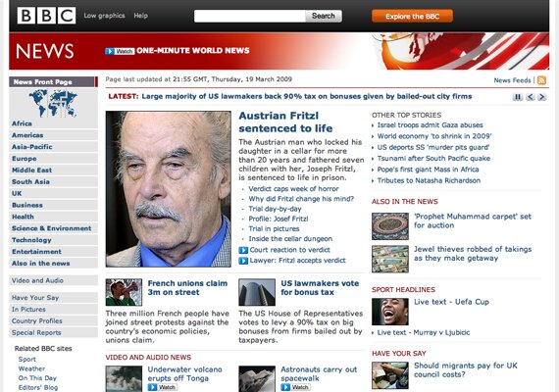Open Trial in pictures link

coord(274,228)
